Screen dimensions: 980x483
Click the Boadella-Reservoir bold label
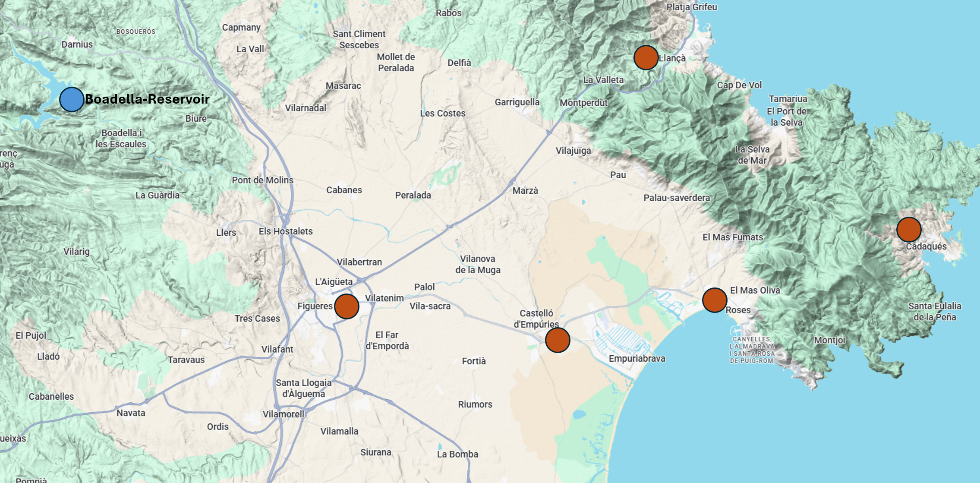[147, 99]
